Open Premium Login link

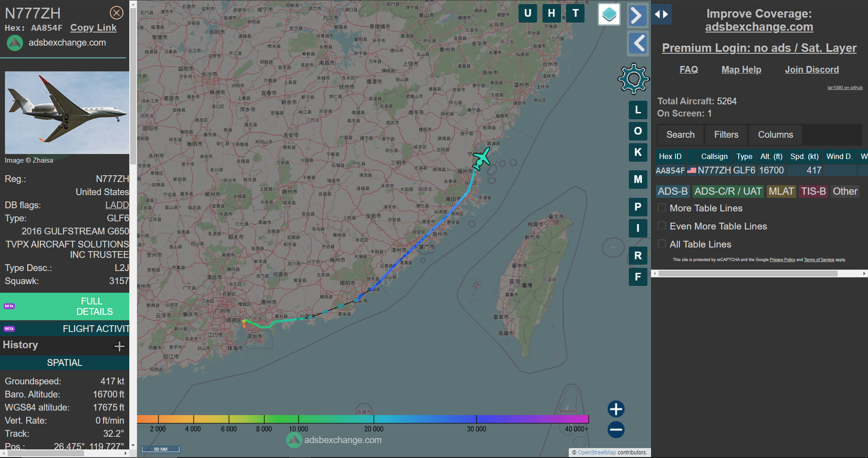pyautogui.click(x=759, y=48)
